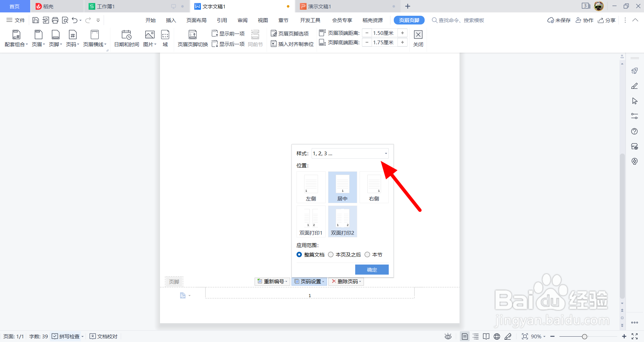
Task: Open the 样式 page number style dropdown
Action: pyautogui.click(x=350, y=153)
